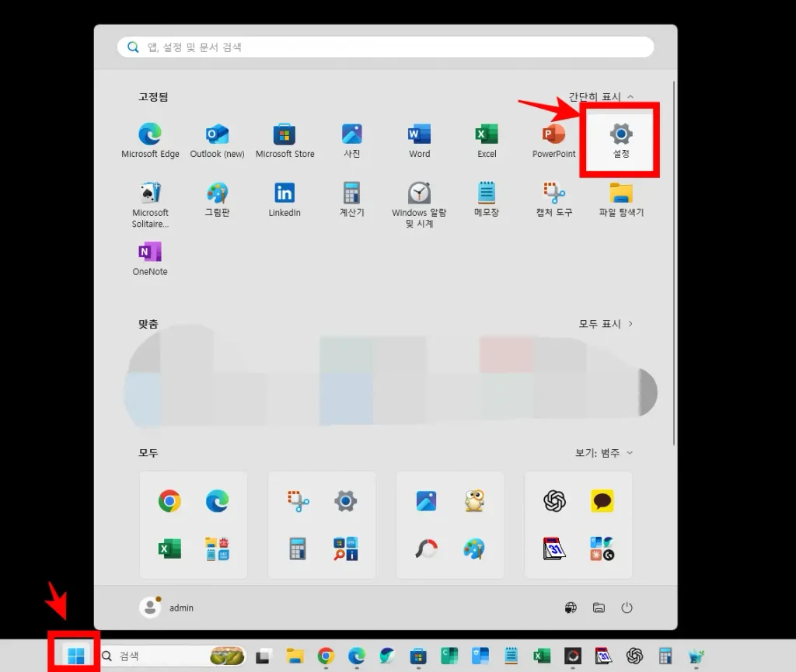This screenshot has width=796, height=672.
Task: Open Snipping Tool icon in 모두 group
Action: pyautogui.click(x=298, y=501)
